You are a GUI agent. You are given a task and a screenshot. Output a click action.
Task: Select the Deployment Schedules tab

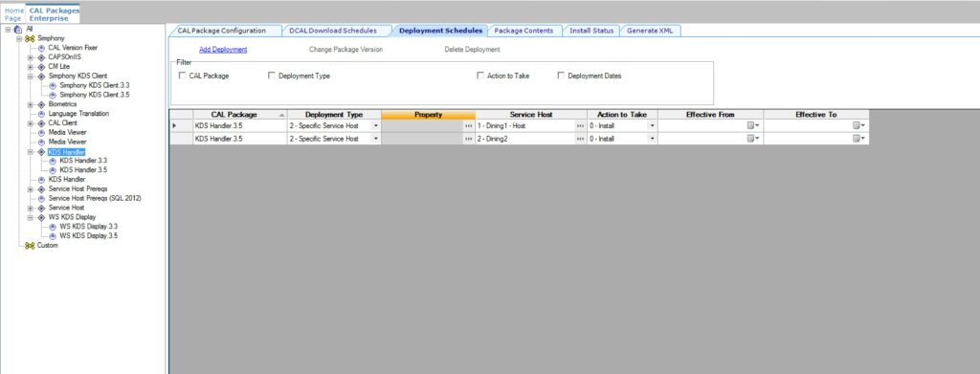pos(440,31)
